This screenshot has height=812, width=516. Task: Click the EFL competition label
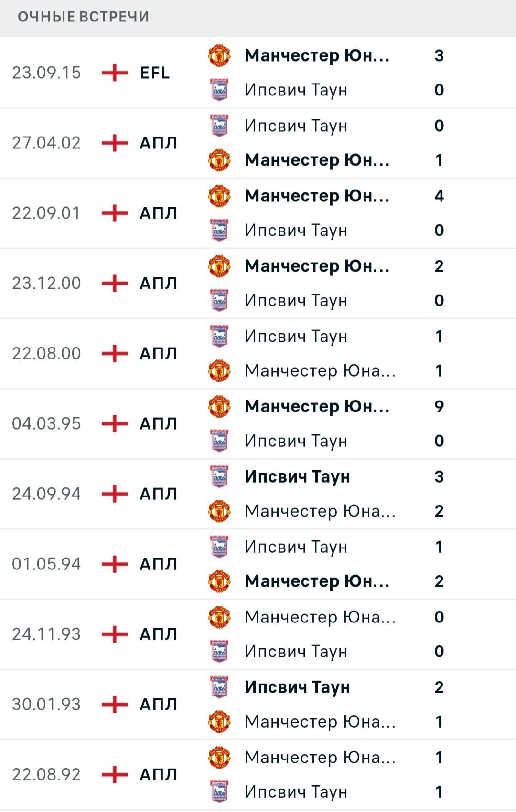click(155, 73)
